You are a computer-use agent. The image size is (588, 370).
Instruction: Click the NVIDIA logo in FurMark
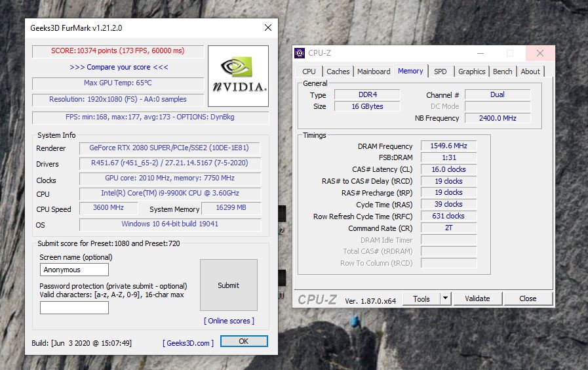pyautogui.click(x=238, y=76)
